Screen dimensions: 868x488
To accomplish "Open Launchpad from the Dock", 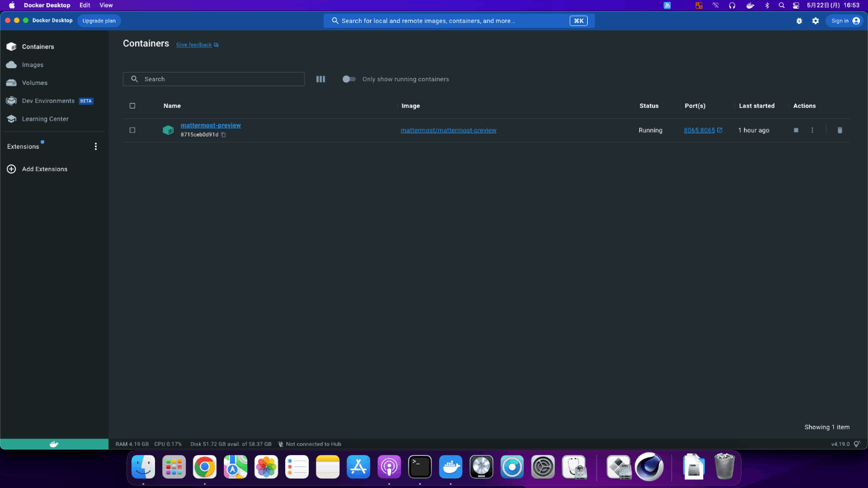I will (x=174, y=467).
